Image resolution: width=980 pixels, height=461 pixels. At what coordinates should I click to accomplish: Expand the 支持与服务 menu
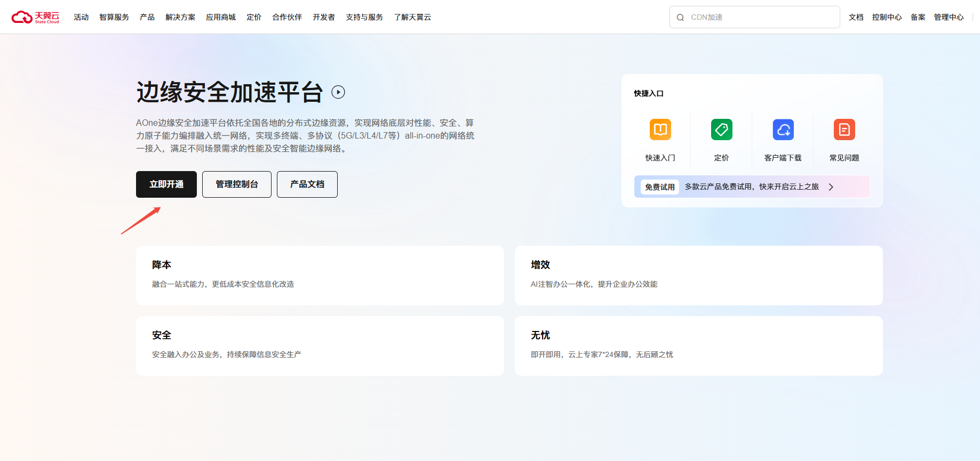364,17
